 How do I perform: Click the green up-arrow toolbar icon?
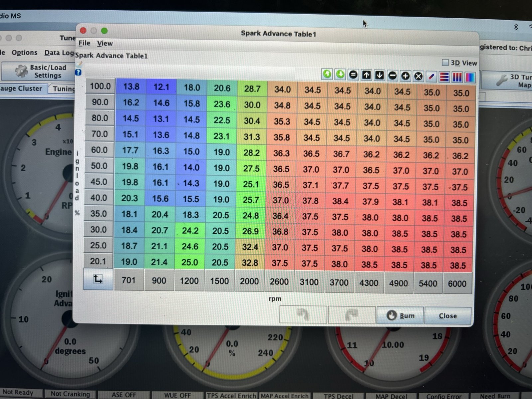pyautogui.click(x=327, y=74)
